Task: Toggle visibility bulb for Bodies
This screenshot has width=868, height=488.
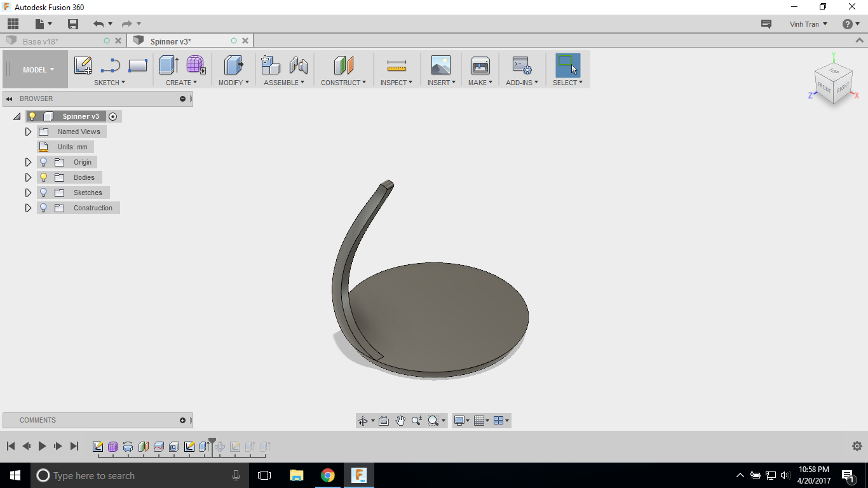Action: tap(44, 177)
